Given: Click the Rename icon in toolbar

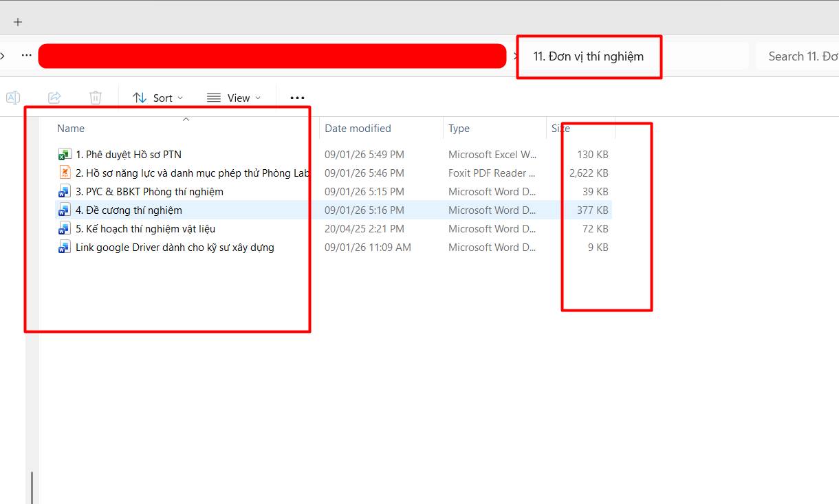Looking at the screenshot, I should click(x=13, y=98).
